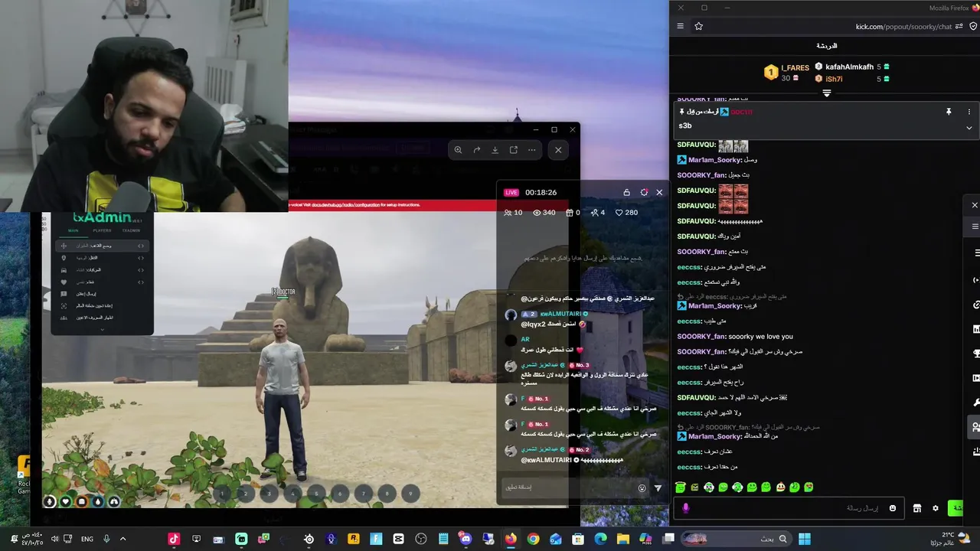Click kwALMUTAIRI username in TikTok comments

[561, 314]
